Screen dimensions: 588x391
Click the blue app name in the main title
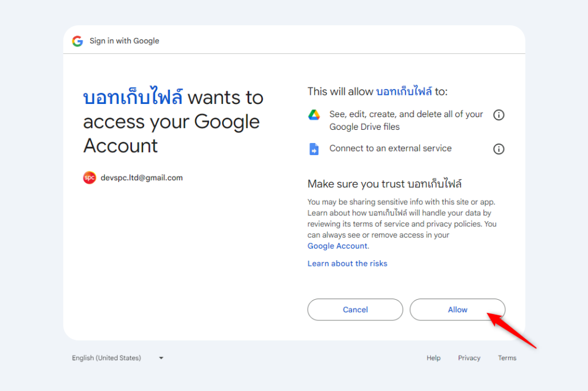[133, 98]
